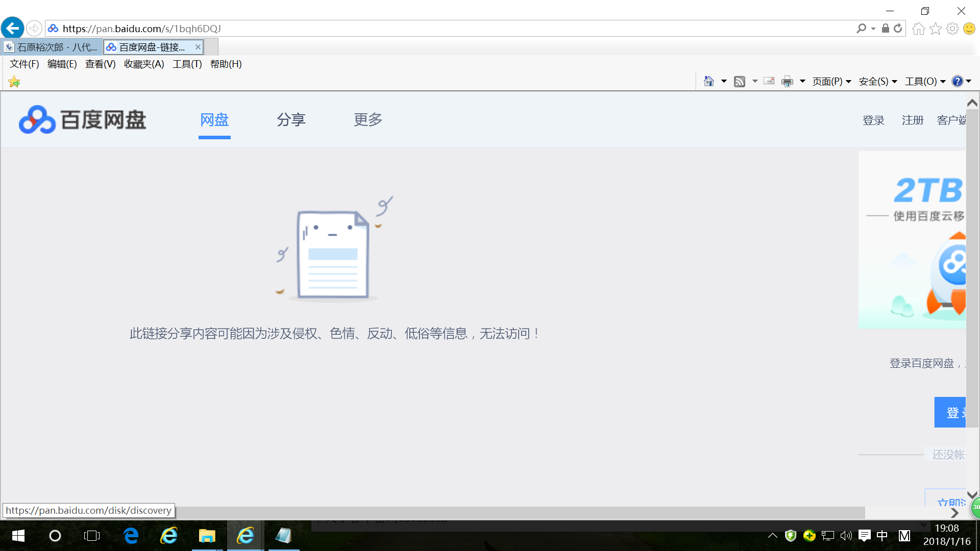
Task: Open the 帮助(H) menu
Action: click(226, 64)
